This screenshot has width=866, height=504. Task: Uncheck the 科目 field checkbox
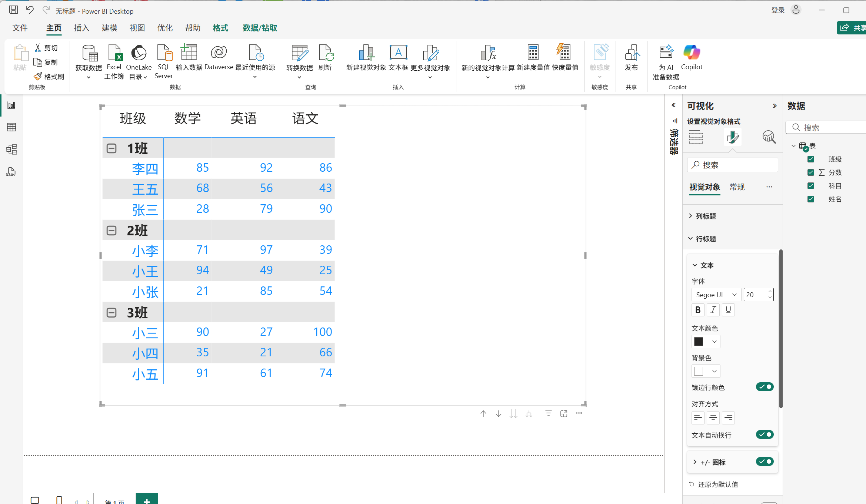point(811,186)
